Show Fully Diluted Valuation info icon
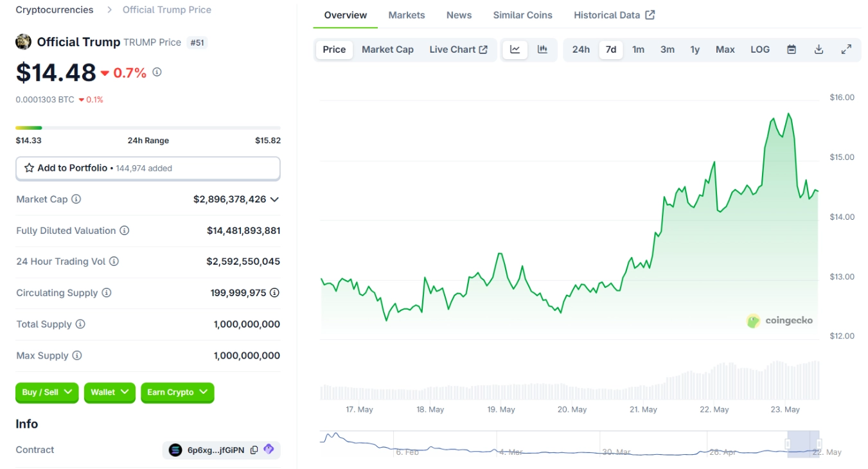The image size is (868, 469). click(x=125, y=230)
